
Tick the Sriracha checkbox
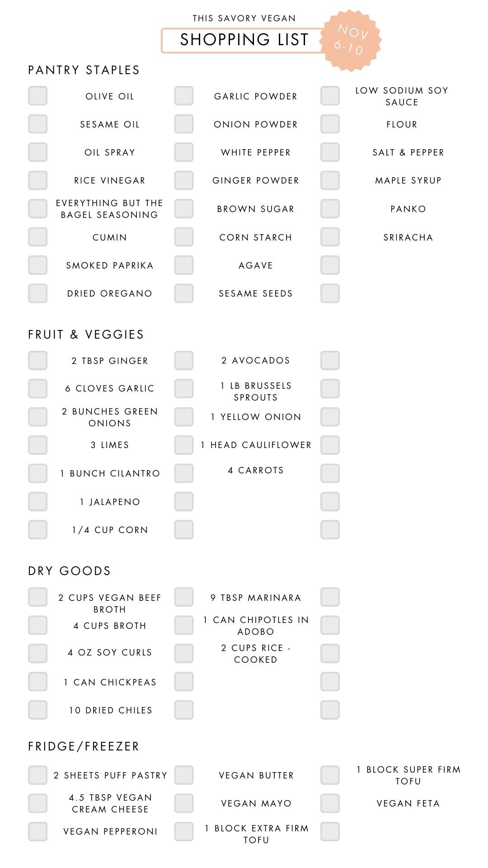[330, 237]
